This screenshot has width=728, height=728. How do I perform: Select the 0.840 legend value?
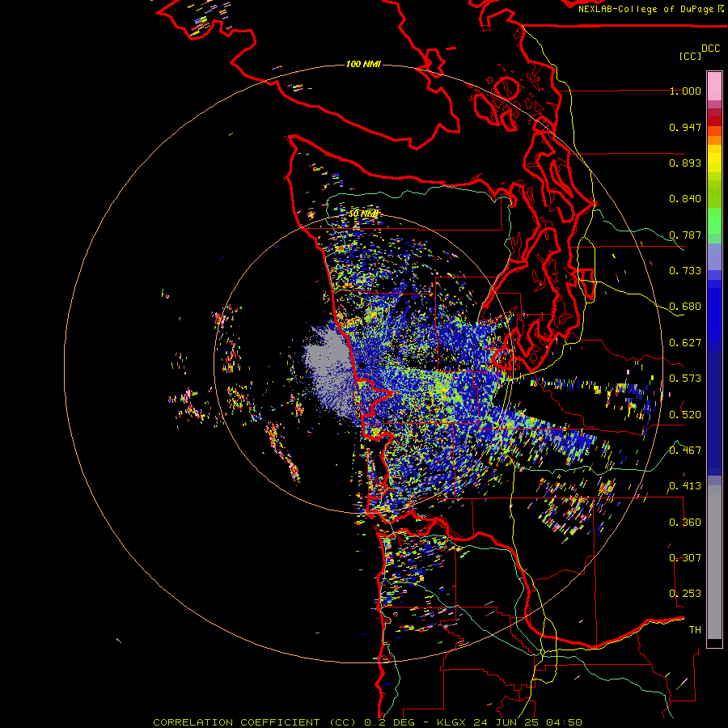[x=685, y=199]
